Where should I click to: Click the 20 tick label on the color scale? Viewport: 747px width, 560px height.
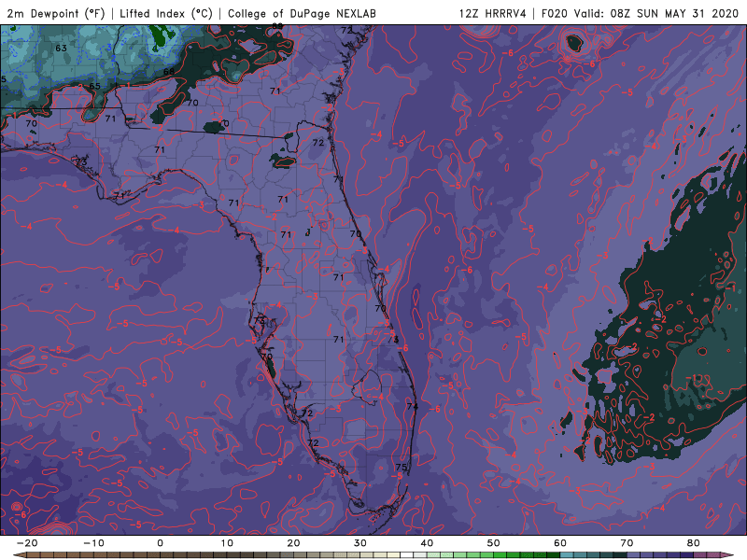pyautogui.click(x=293, y=543)
